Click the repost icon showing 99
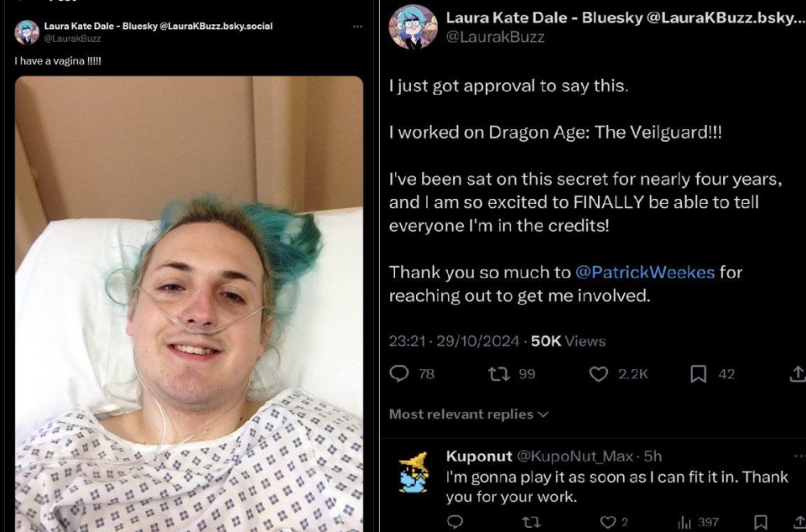This screenshot has height=532, width=806. click(497, 374)
